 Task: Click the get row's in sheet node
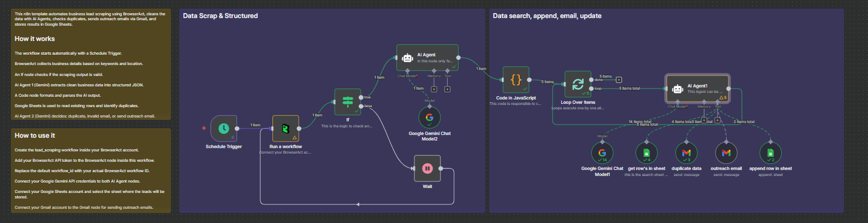click(646, 153)
